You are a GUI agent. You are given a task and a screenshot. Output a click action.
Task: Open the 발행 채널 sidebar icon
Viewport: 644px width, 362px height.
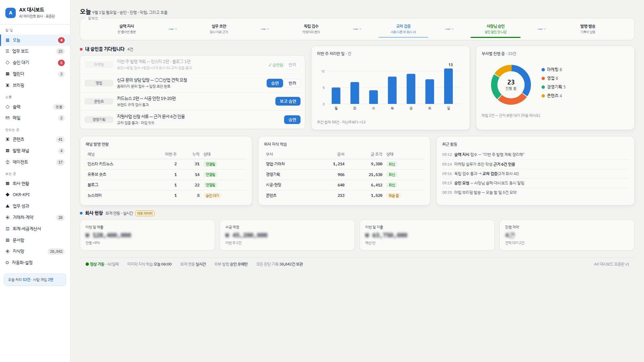(7, 151)
